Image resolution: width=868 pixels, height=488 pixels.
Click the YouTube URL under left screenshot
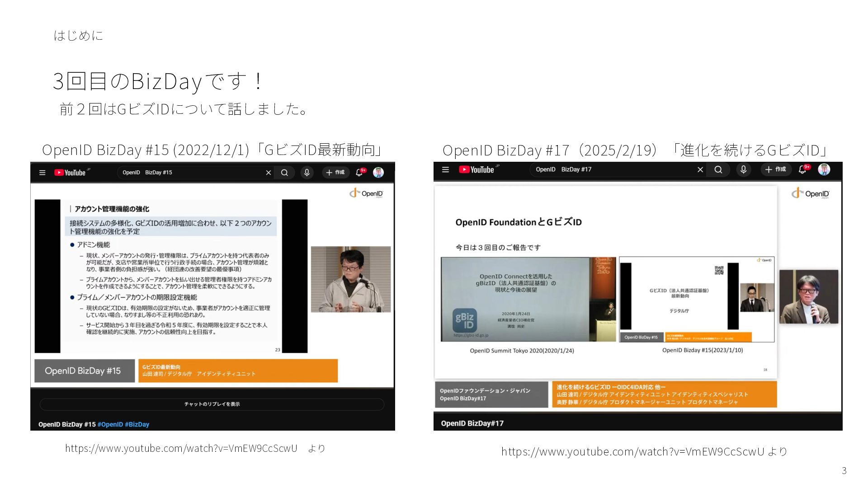(x=181, y=448)
